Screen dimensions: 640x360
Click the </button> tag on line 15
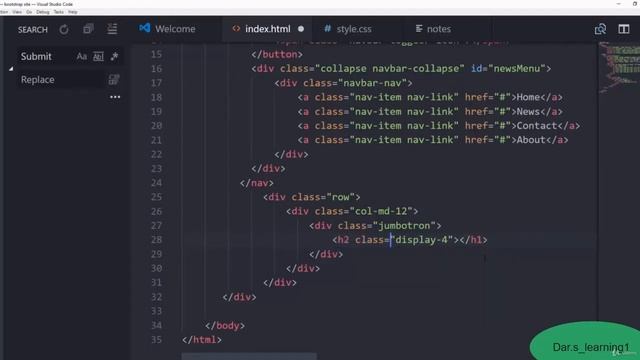click(x=277, y=54)
